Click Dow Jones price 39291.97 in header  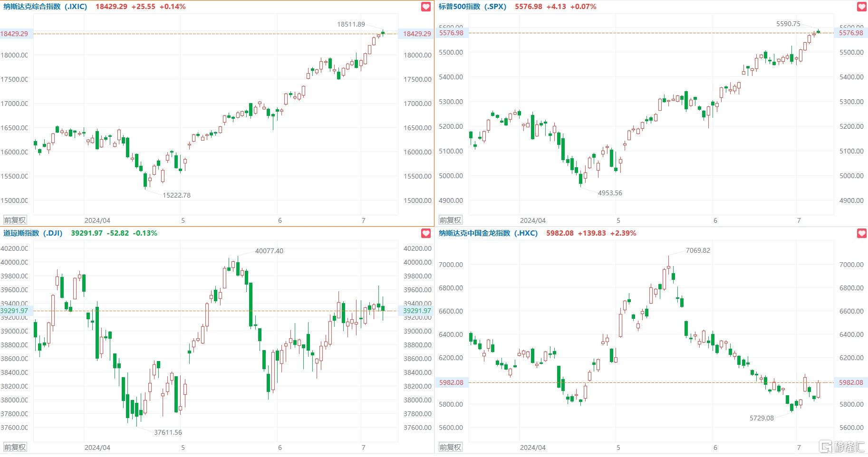87,233
